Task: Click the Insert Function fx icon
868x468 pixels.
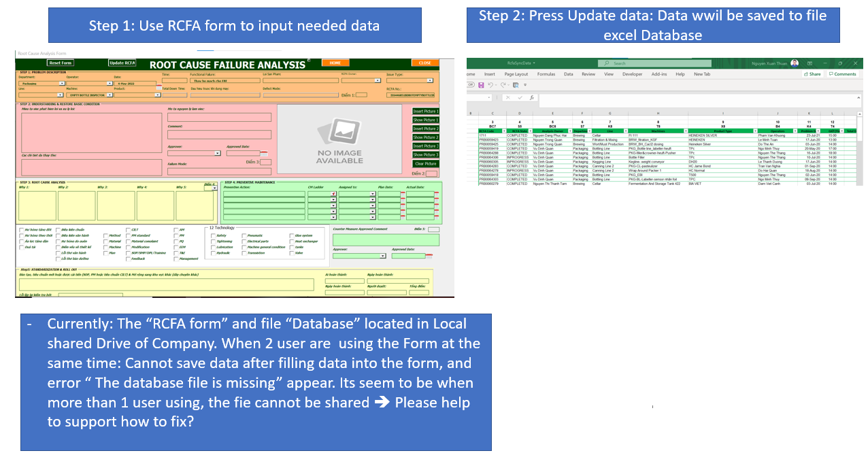Action: click(532, 98)
